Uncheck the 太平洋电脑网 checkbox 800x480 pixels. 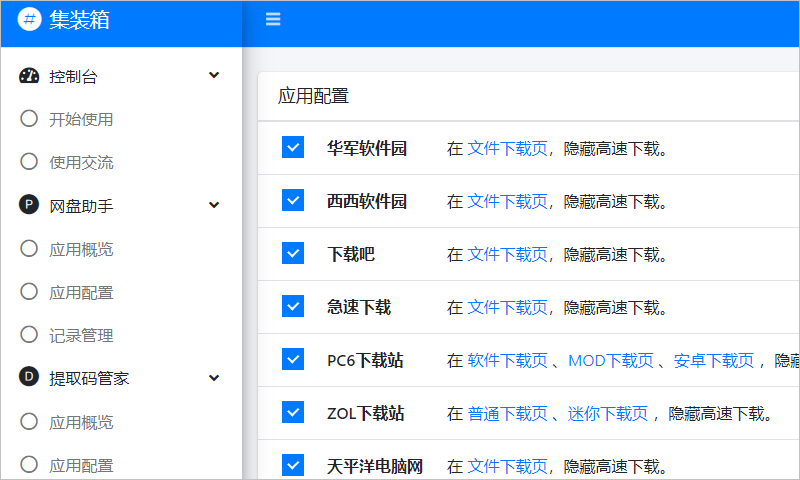(x=293, y=465)
